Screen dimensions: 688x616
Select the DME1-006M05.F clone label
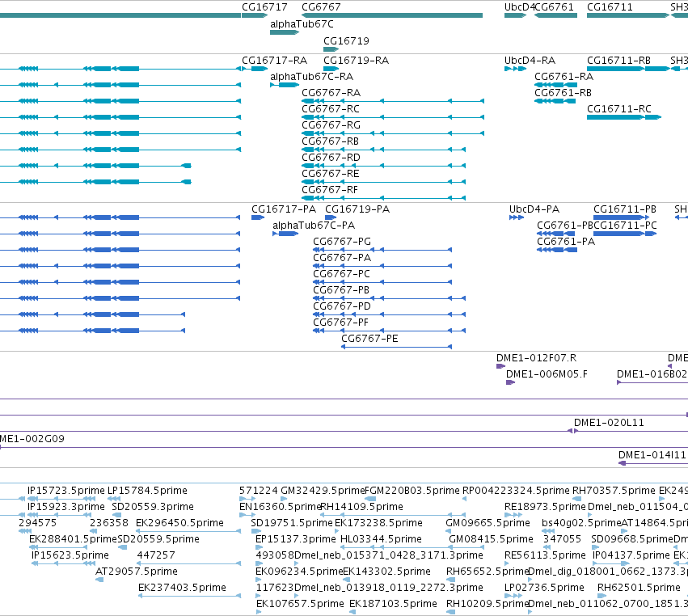[547, 374]
